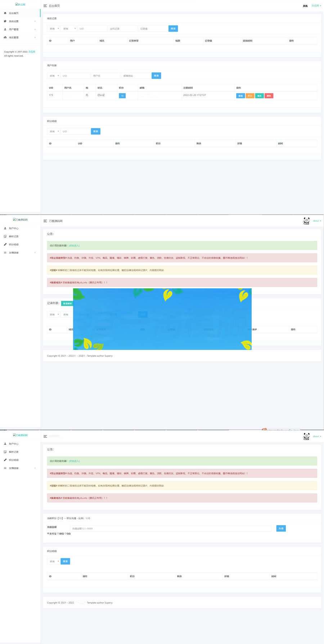Click the 充值金额 amount input field
The image size is (324, 644).
(171, 528)
